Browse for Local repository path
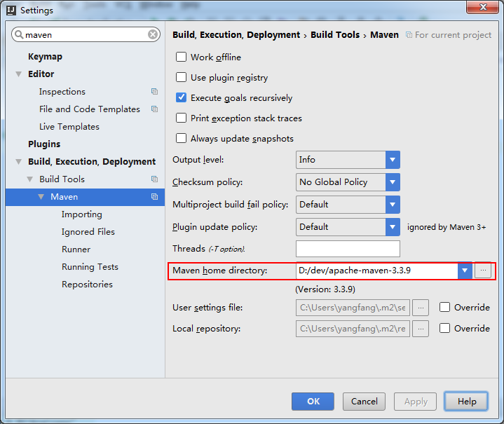This screenshot has height=424, width=504. coord(421,329)
